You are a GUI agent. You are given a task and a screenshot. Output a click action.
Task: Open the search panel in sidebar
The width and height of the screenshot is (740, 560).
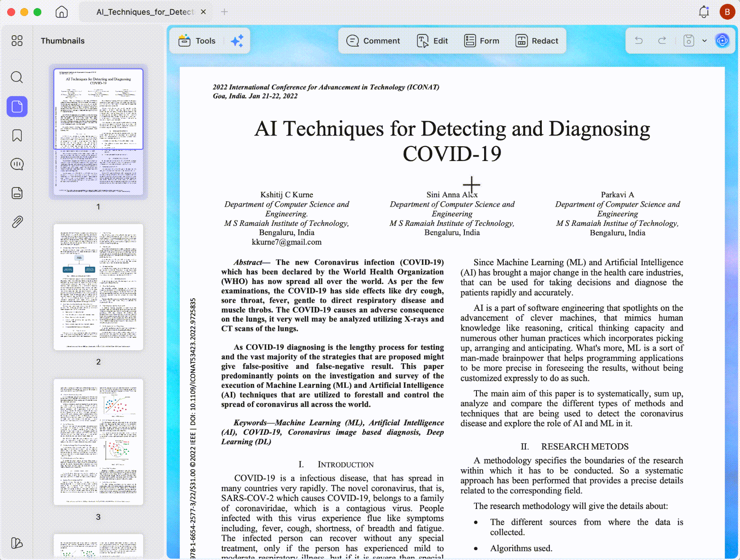(17, 77)
